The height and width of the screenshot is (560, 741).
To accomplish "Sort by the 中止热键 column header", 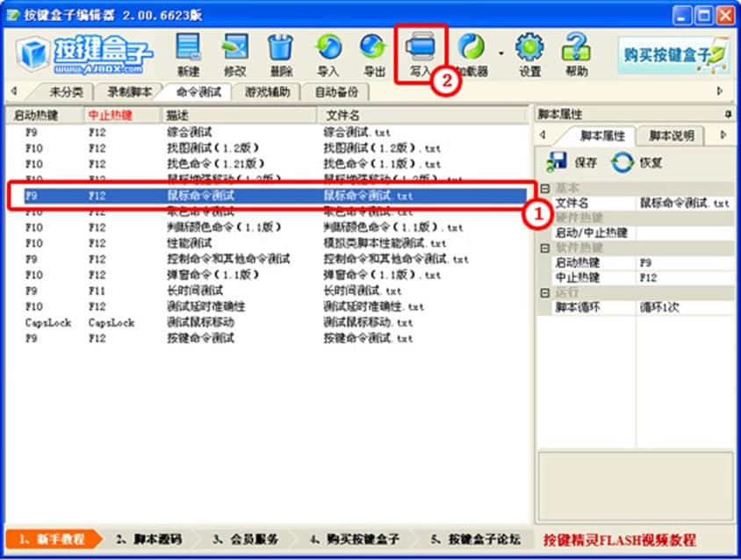I will 121,115.
